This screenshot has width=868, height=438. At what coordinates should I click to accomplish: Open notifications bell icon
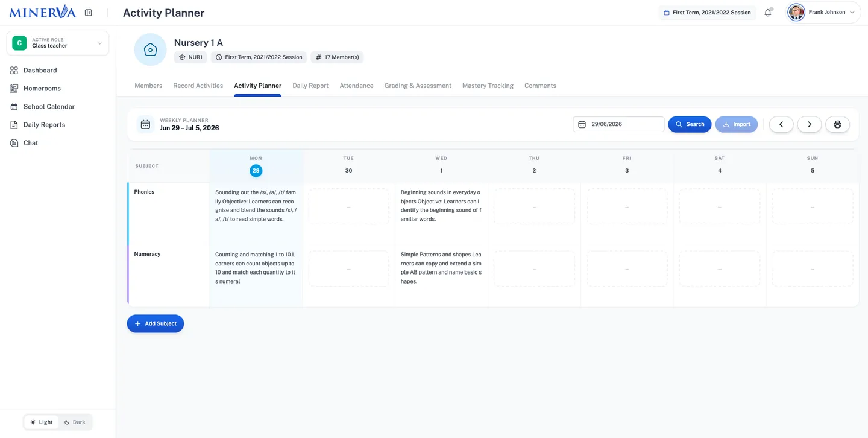[x=768, y=13]
